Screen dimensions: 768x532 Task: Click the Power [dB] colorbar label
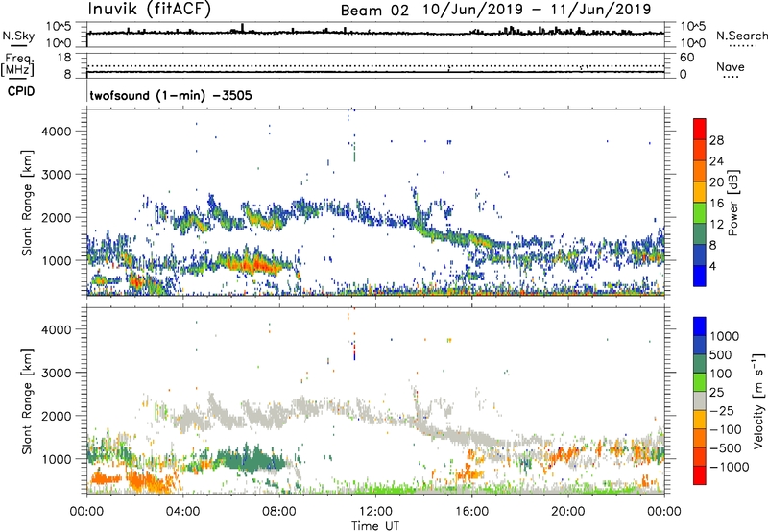click(732, 203)
